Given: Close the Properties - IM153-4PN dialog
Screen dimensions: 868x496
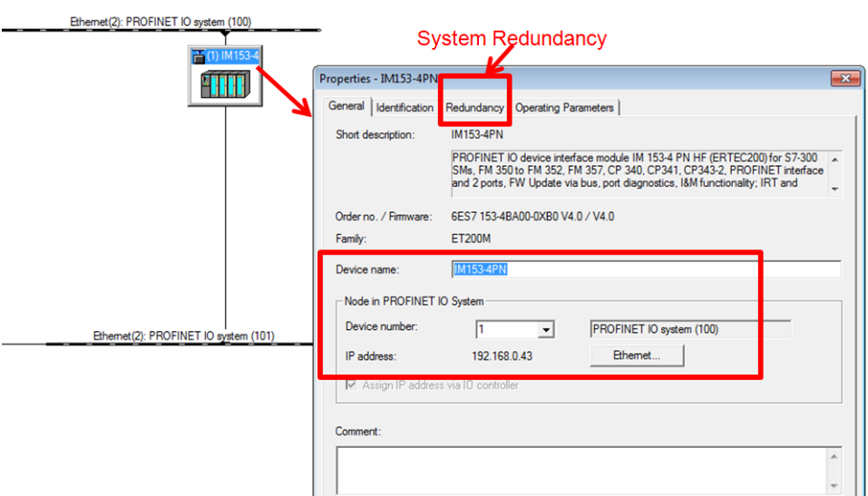Looking at the screenshot, I should point(844,79).
